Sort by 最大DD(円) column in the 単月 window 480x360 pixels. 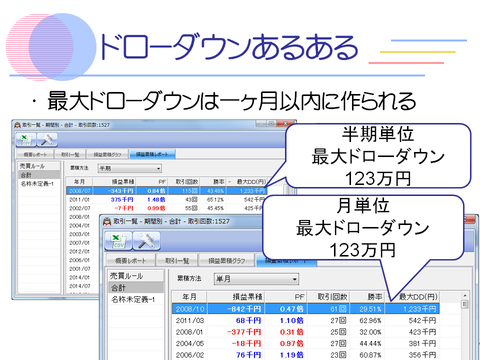click(412, 297)
